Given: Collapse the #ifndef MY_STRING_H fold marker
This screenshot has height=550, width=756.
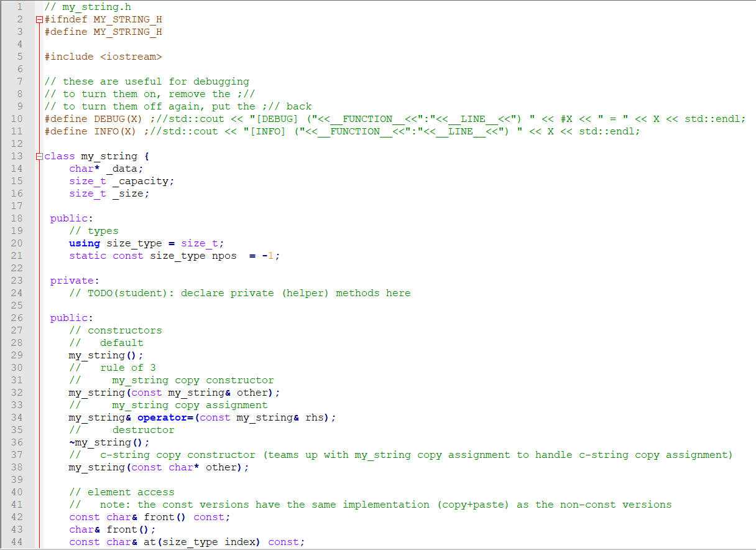Looking at the screenshot, I should tap(40, 19).
